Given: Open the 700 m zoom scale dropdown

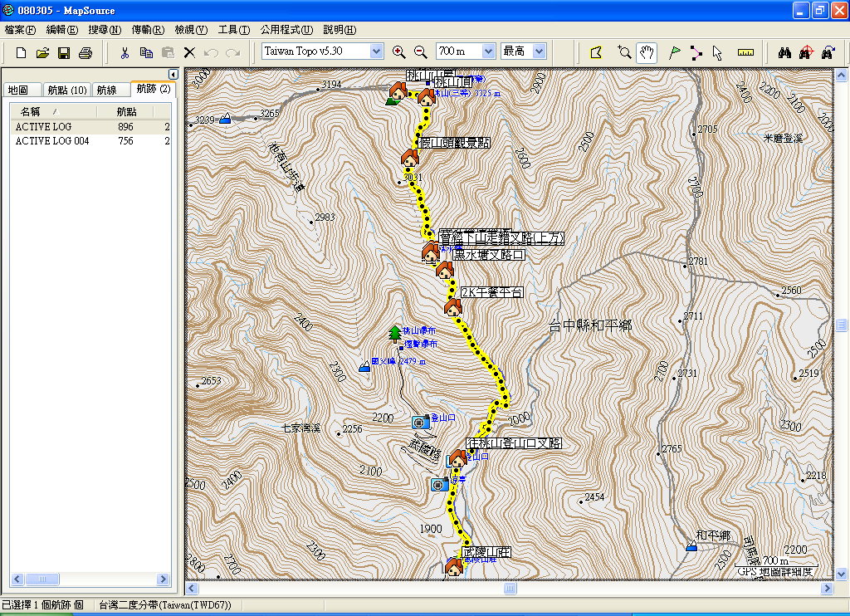Looking at the screenshot, I should coord(488,51).
